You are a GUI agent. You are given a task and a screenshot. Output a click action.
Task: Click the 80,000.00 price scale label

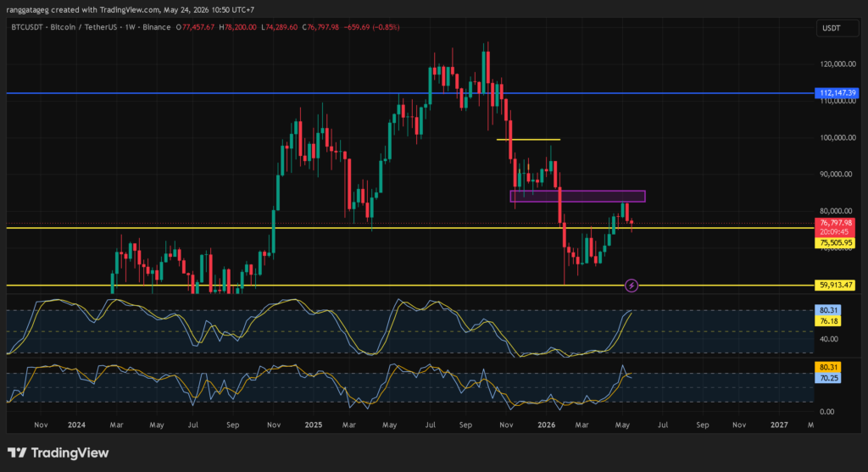click(x=836, y=211)
